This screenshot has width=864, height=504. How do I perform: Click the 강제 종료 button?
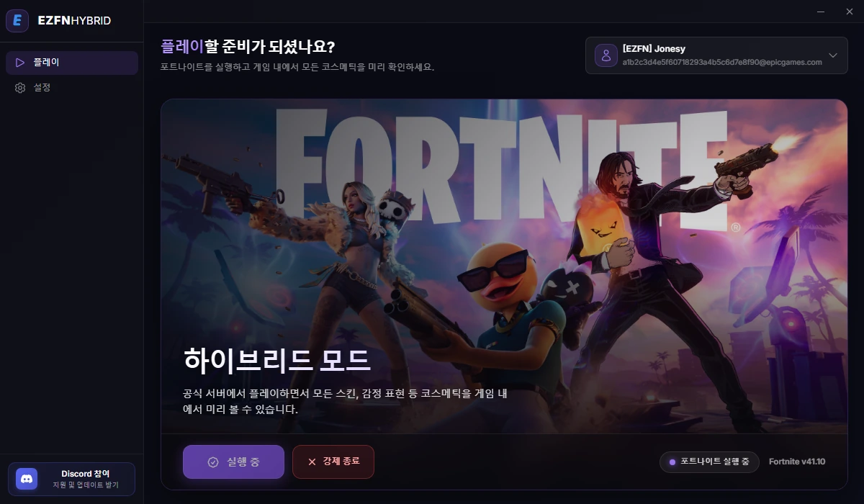point(333,462)
